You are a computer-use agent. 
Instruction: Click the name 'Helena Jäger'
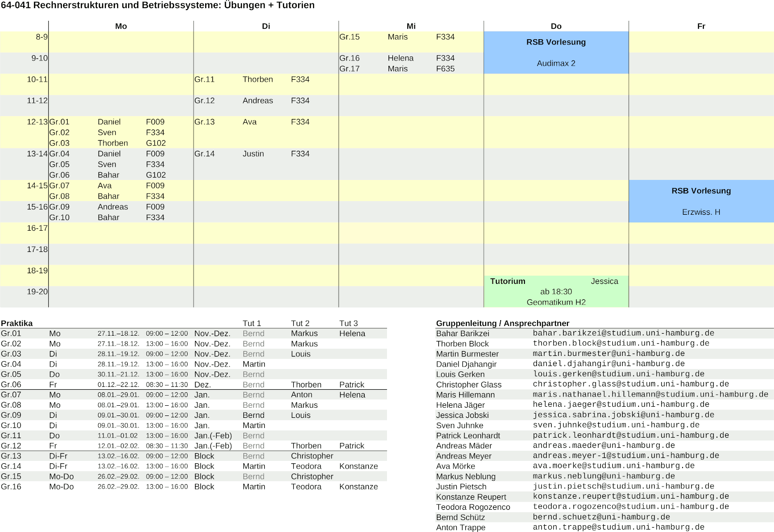pos(461,405)
